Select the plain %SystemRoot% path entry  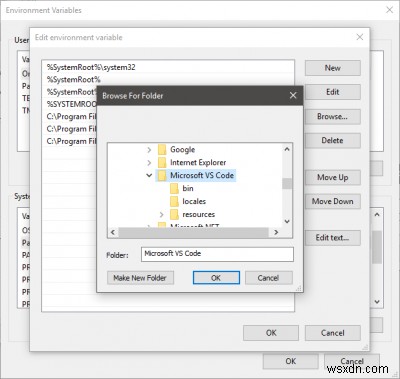click(x=168, y=80)
